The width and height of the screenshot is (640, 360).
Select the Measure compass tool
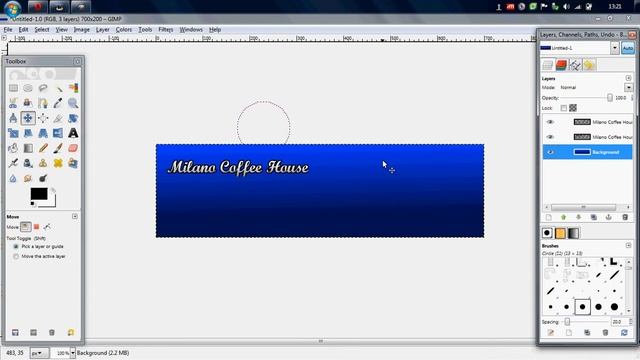coord(13,118)
